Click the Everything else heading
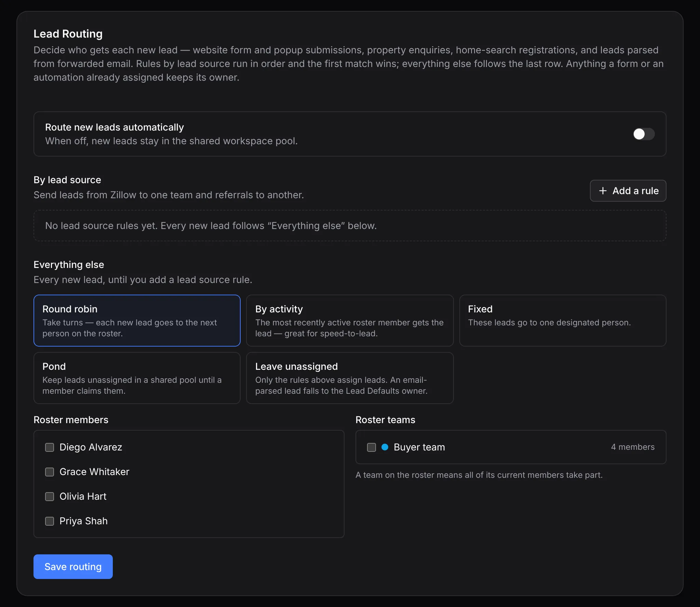 69,265
